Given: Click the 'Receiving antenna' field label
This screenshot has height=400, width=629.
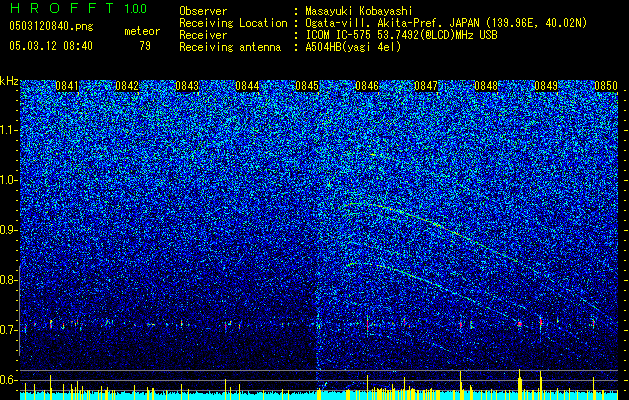Looking at the screenshot, I should tap(230, 47).
